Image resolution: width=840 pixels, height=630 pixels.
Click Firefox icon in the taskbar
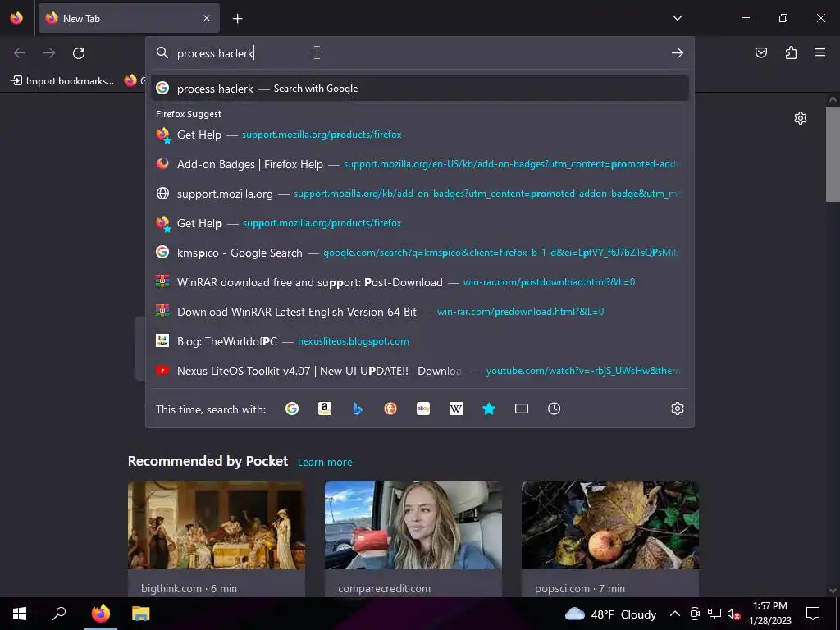click(100, 614)
